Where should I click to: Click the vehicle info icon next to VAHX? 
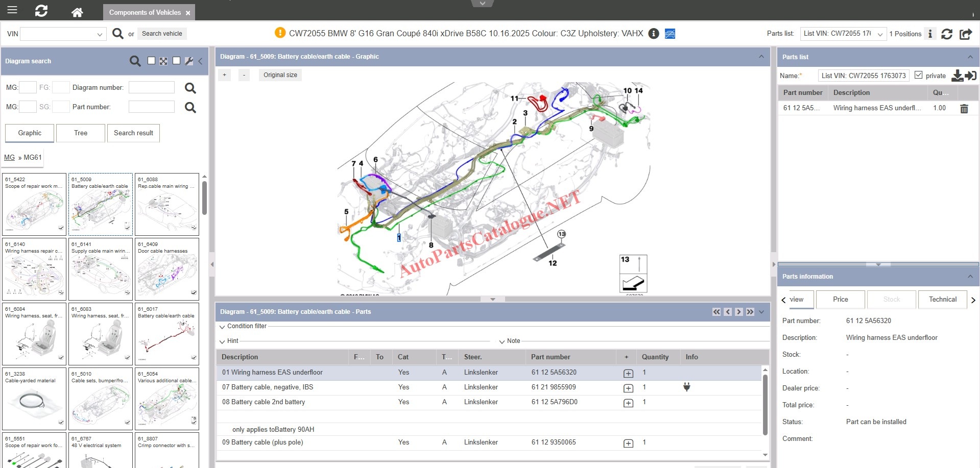(x=653, y=34)
